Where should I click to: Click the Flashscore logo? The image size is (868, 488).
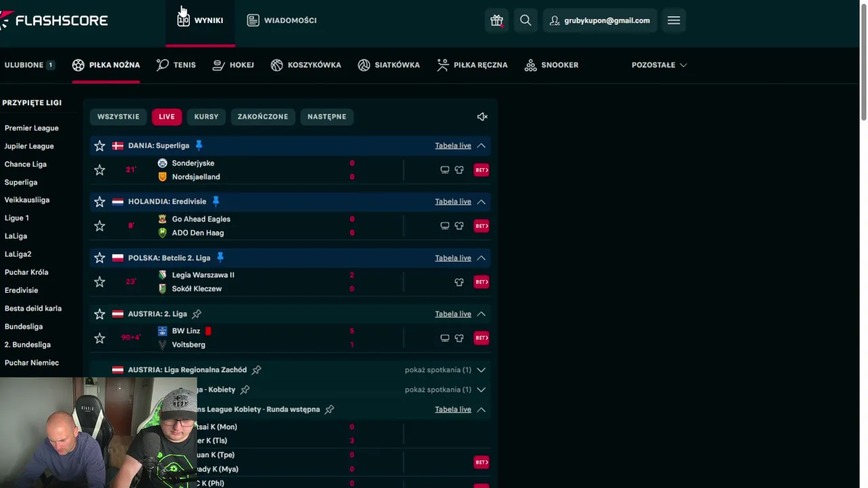point(54,20)
